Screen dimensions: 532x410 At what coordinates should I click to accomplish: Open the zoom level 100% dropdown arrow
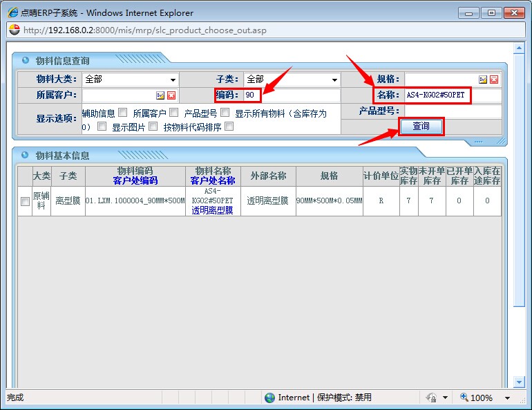tap(507, 398)
